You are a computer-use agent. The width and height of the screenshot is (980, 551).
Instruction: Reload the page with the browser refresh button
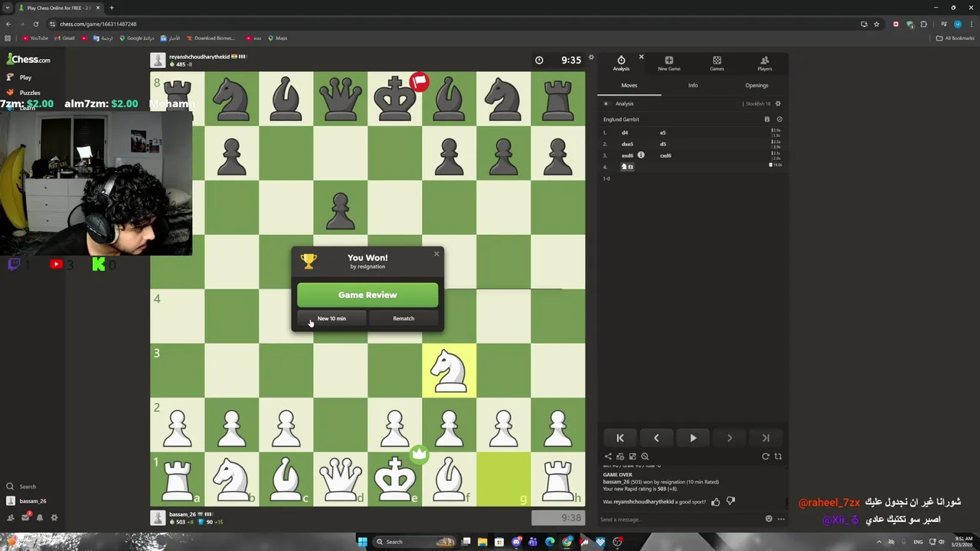coord(35,24)
